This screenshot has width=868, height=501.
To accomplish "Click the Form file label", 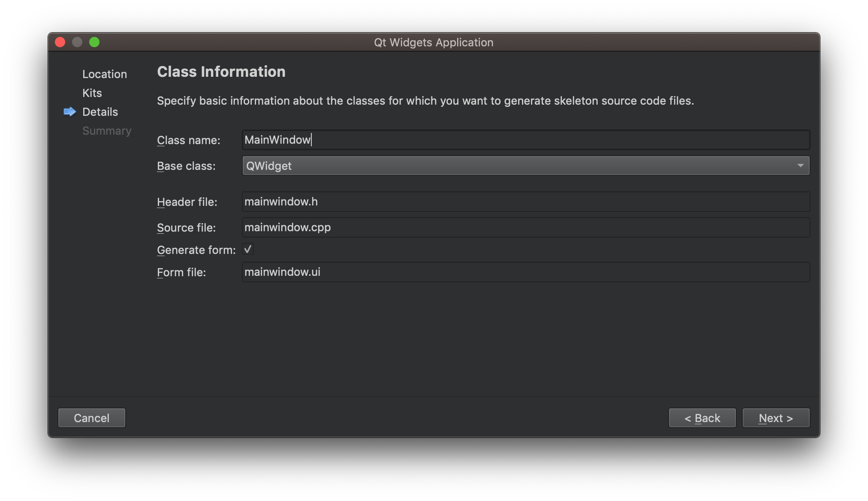I will pyautogui.click(x=181, y=272).
